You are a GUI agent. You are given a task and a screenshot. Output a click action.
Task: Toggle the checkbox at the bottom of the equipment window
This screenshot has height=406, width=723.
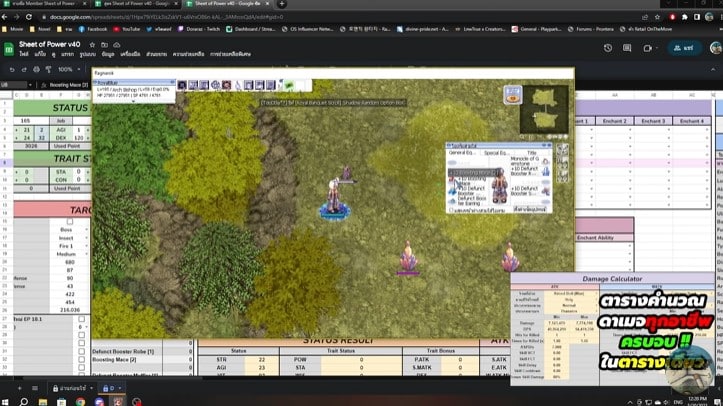pyautogui.click(x=452, y=210)
